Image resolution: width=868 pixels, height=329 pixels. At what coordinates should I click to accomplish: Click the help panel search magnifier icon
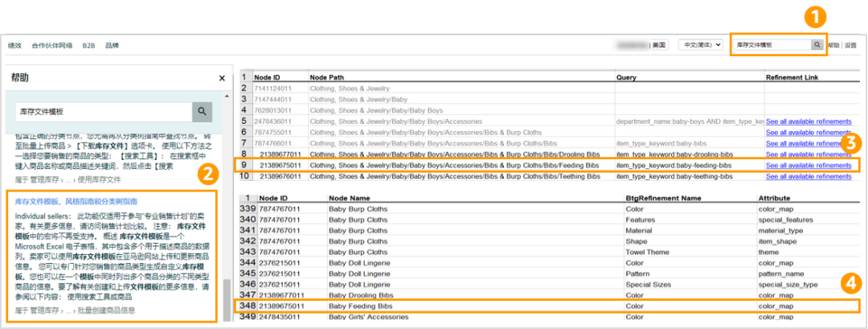click(x=203, y=112)
